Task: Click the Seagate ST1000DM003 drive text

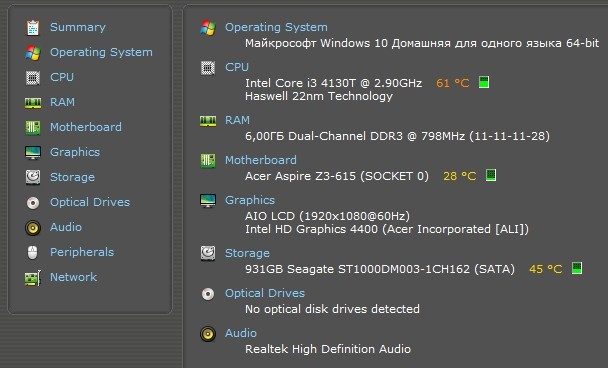Action: point(380,269)
